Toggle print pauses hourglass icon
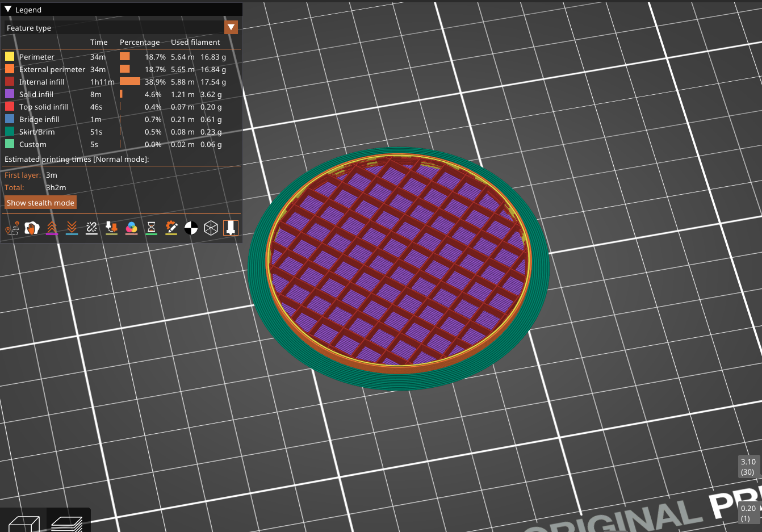The width and height of the screenshot is (762, 532). tap(151, 228)
